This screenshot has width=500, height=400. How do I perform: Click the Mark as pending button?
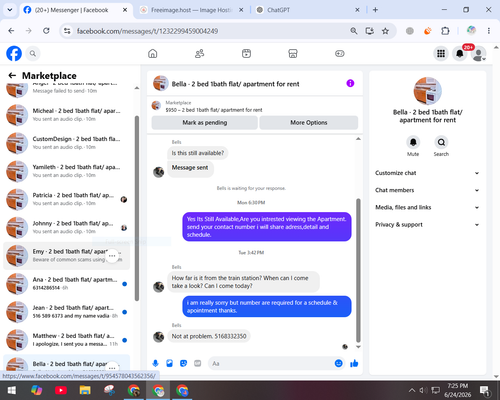204,123
